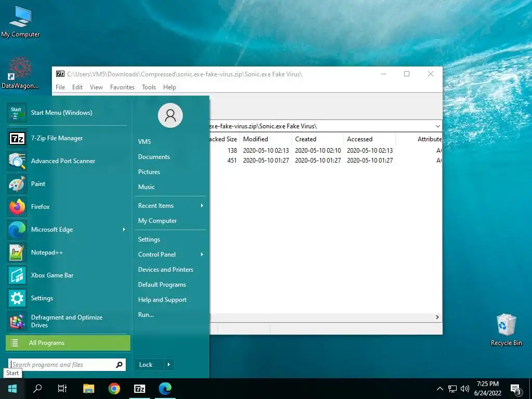Open Task View on taskbar
532x399 pixels.
coord(62,389)
